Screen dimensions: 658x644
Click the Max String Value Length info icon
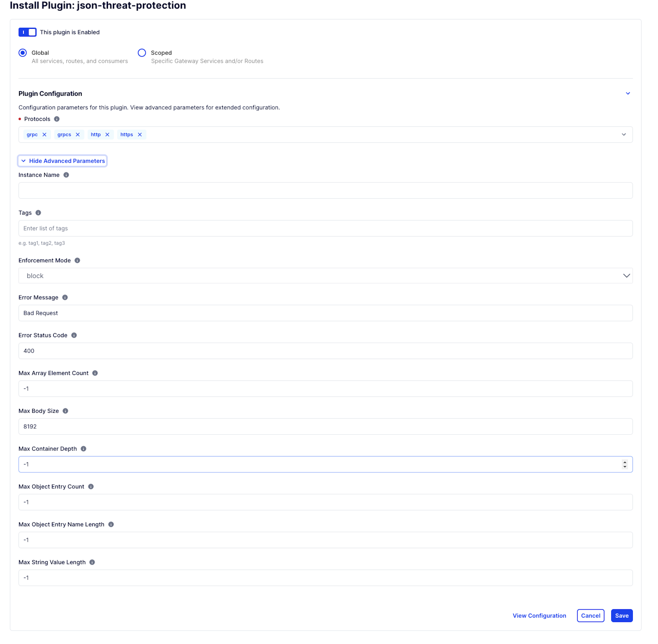pos(92,562)
